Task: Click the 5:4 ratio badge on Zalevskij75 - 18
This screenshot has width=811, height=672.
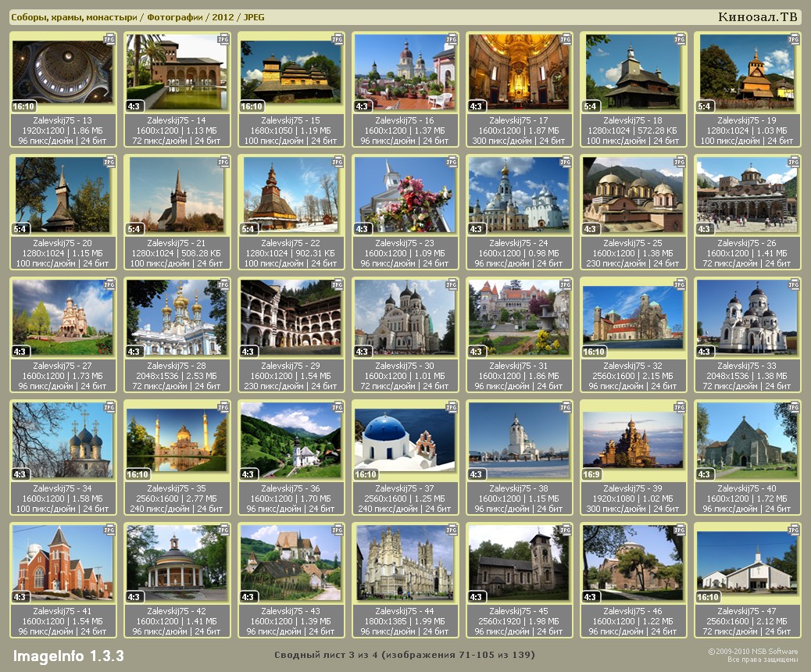Action: [591, 106]
